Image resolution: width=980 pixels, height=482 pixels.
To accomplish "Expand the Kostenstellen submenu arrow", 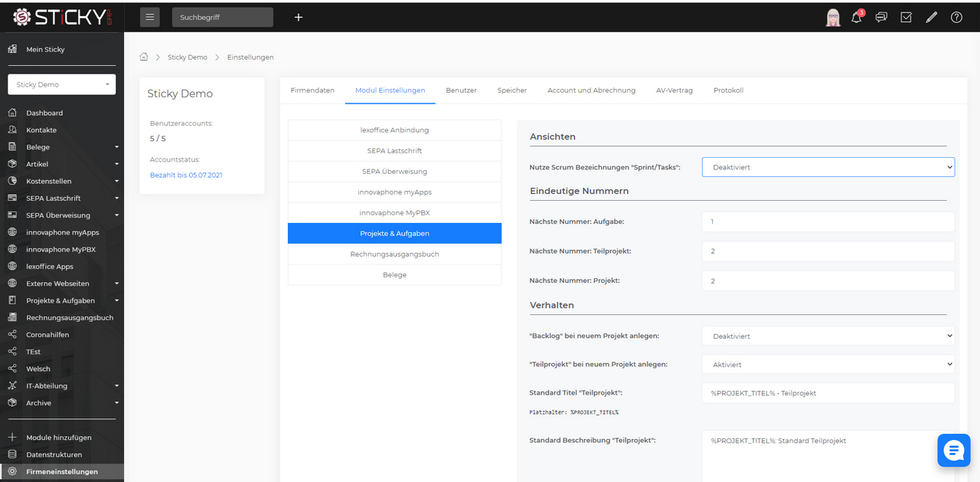I will 117,181.
